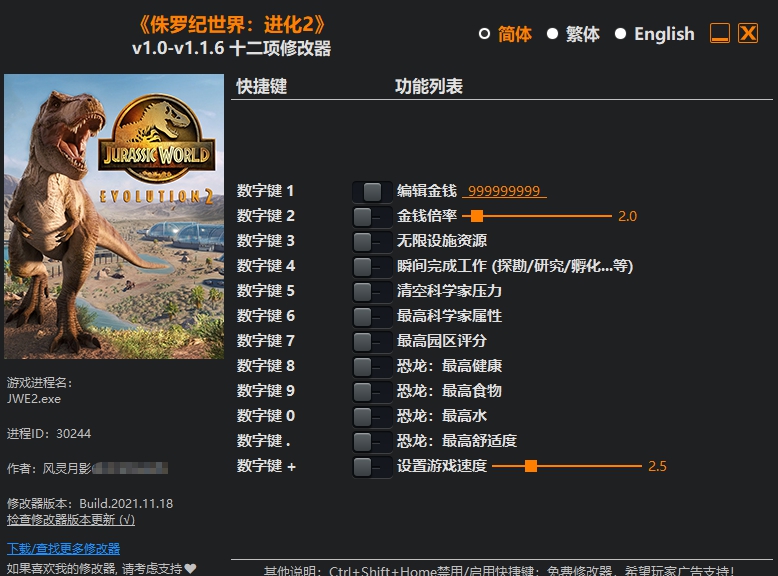Select 繁体 language radio button

tap(552, 34)
